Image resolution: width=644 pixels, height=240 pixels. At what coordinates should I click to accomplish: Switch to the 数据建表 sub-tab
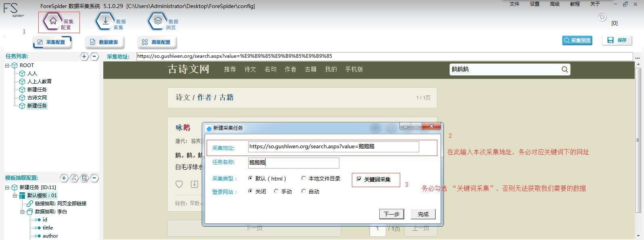pos(105,42)
